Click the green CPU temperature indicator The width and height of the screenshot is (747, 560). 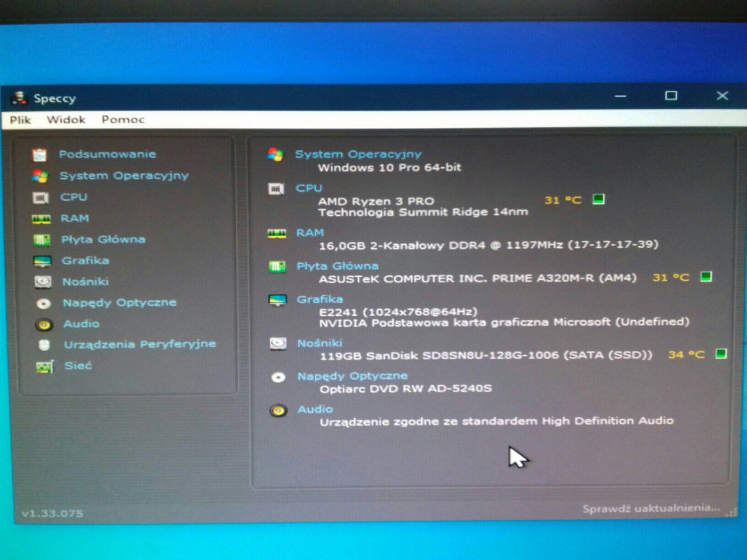[598, 199]
